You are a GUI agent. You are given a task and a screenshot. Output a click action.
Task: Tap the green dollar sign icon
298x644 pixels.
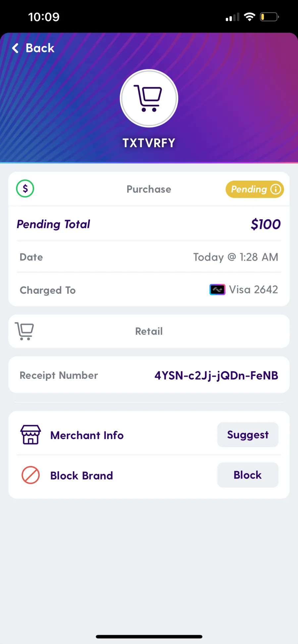pos(25,189)
